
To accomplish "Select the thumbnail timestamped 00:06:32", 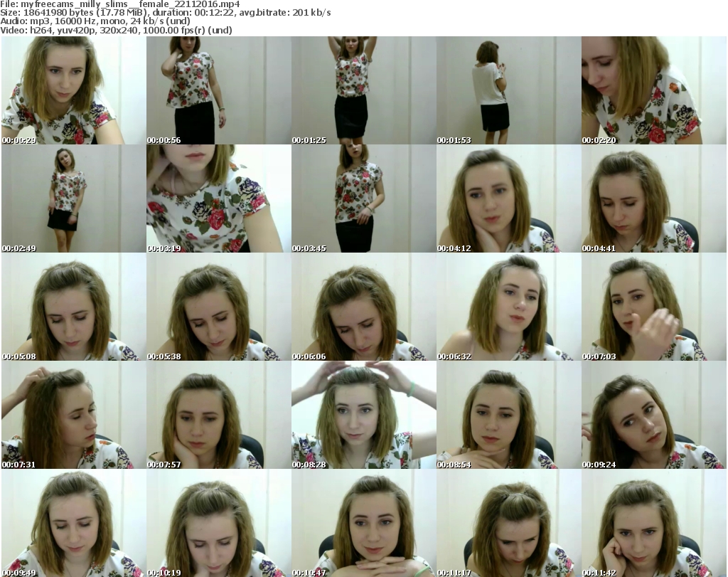I will pos(508,307).
